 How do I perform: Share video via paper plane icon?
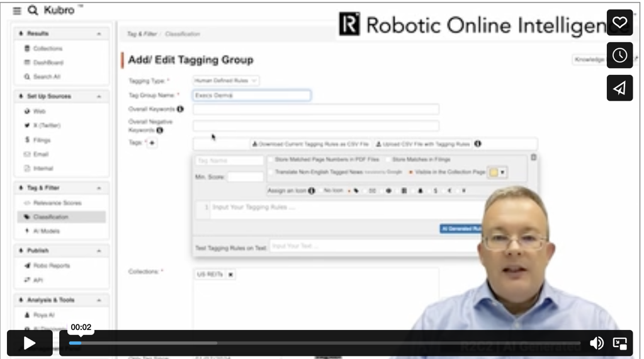point(619,88)
